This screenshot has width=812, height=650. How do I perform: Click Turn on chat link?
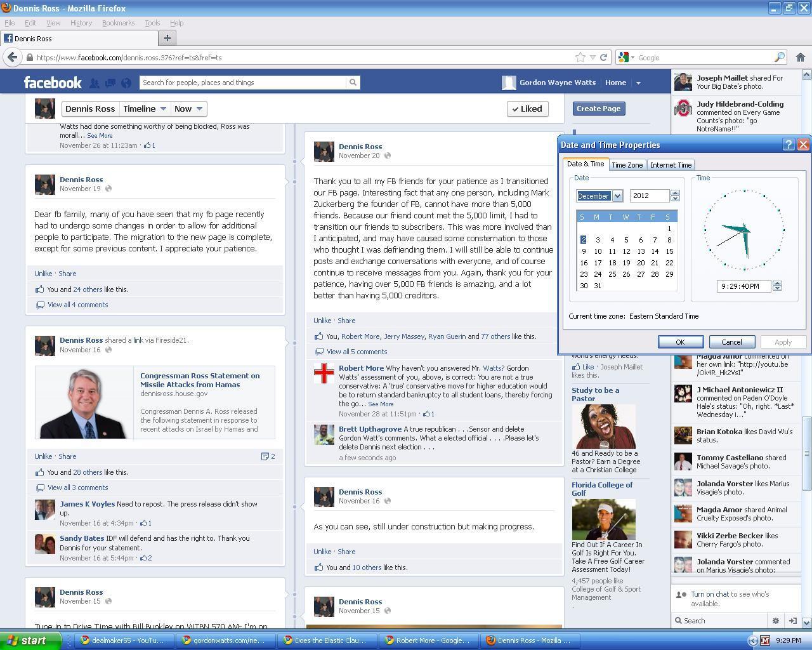(x=710, y=594)
